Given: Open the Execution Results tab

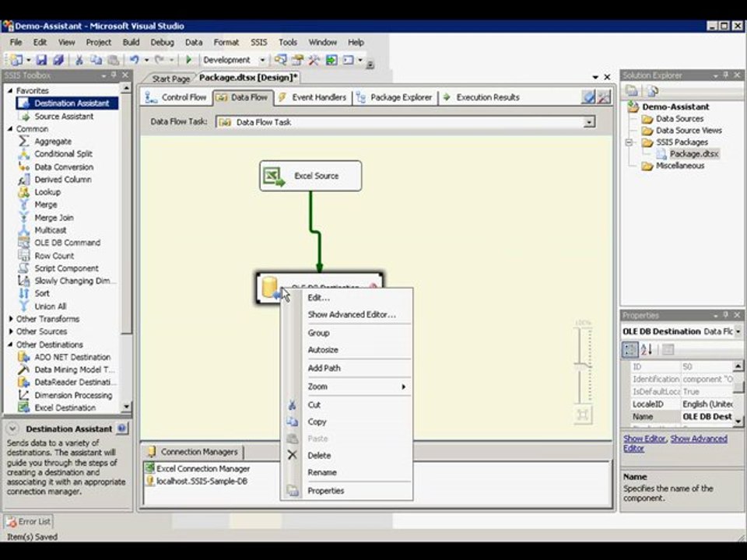Looking at the screenshot, I should coord(481,98).
